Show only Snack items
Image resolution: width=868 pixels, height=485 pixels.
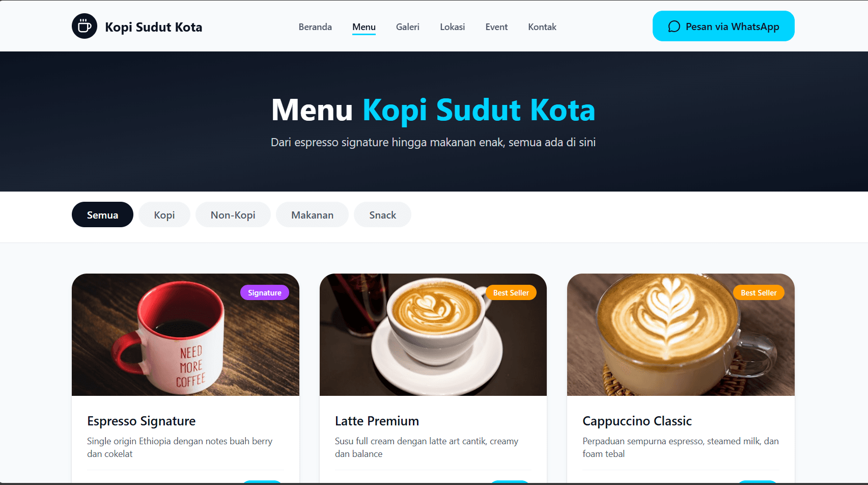382,214
